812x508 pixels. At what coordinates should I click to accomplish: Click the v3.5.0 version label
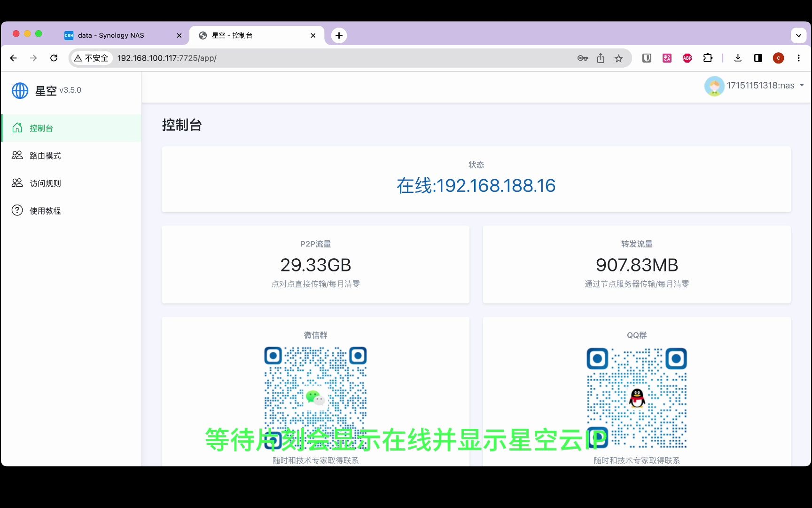[x=70, y=90]
